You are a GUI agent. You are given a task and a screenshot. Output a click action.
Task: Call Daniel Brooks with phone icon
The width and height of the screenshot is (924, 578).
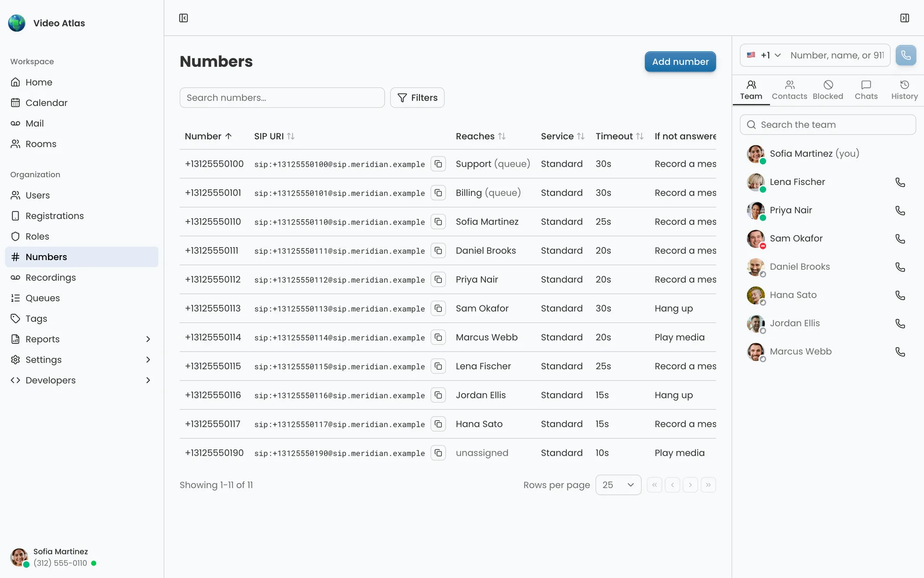900,267
